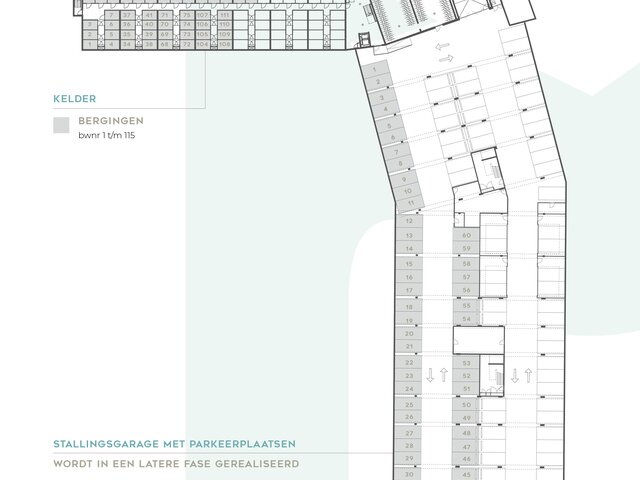This screenshot has height=480, width=640.
Task: Select parking space 1 in the garage
Action: pyautogui.click(x=375, y=70)
